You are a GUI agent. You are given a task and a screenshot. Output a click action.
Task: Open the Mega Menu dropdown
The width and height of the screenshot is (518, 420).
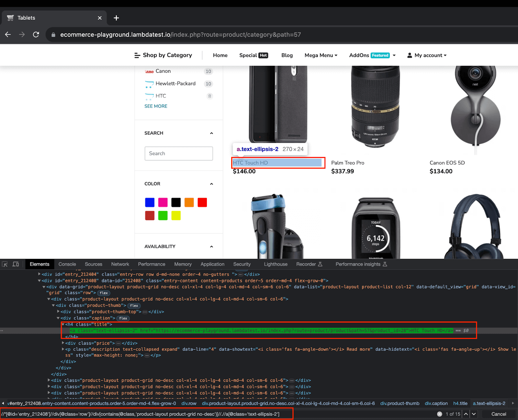coord(321,55)
